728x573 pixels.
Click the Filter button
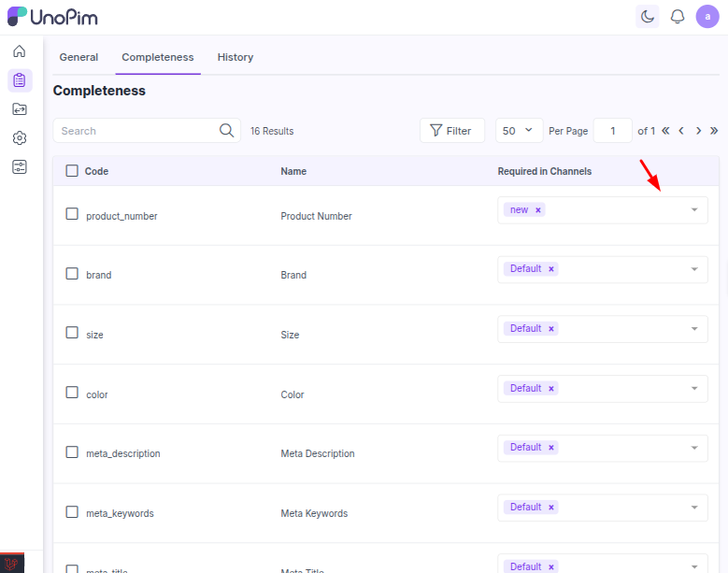pyautogui.click(x=451, y=131)
